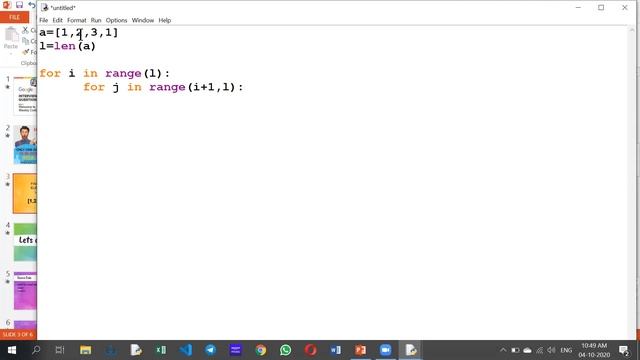The width and height of the screenshot is (640, 360).
Task: Select slide 2 thumbnail with man's photo
Action: 25,144
